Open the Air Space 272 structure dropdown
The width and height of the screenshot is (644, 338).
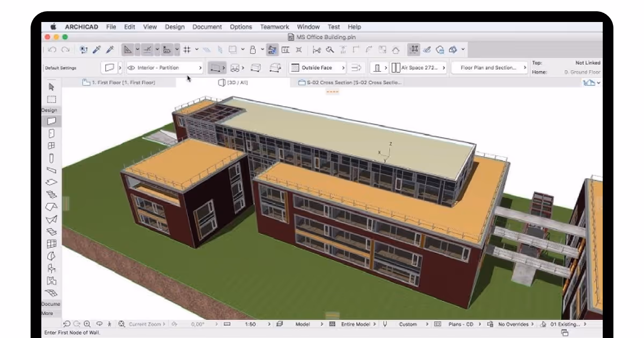pyautogui.click(x=418, y=68)
